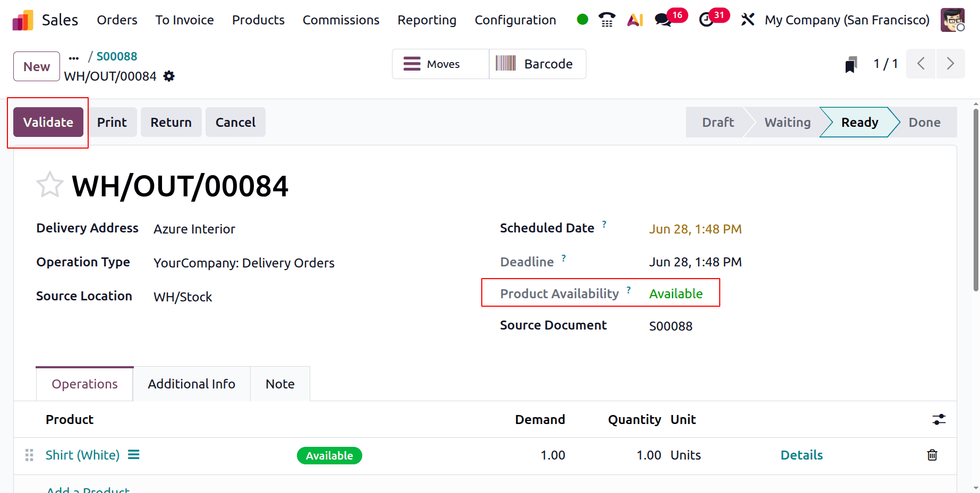This screenshot has height=493, width=980.
Task: Open the Commissions menu
Action: pyautogui.click(x=341, y=20)
